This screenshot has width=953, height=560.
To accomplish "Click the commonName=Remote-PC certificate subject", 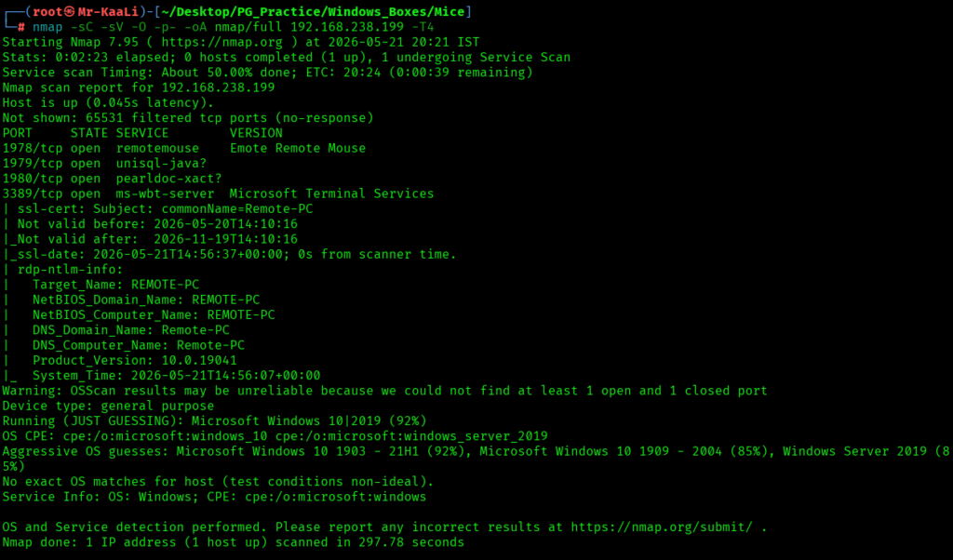I will pos(237,209).
